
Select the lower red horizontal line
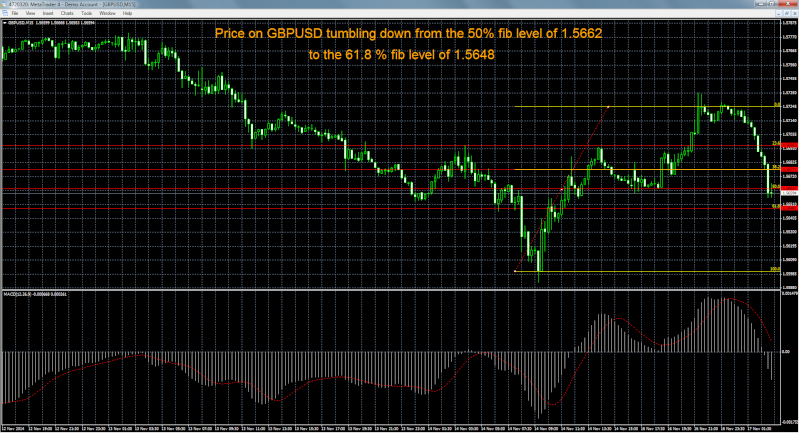pos(300,207)
